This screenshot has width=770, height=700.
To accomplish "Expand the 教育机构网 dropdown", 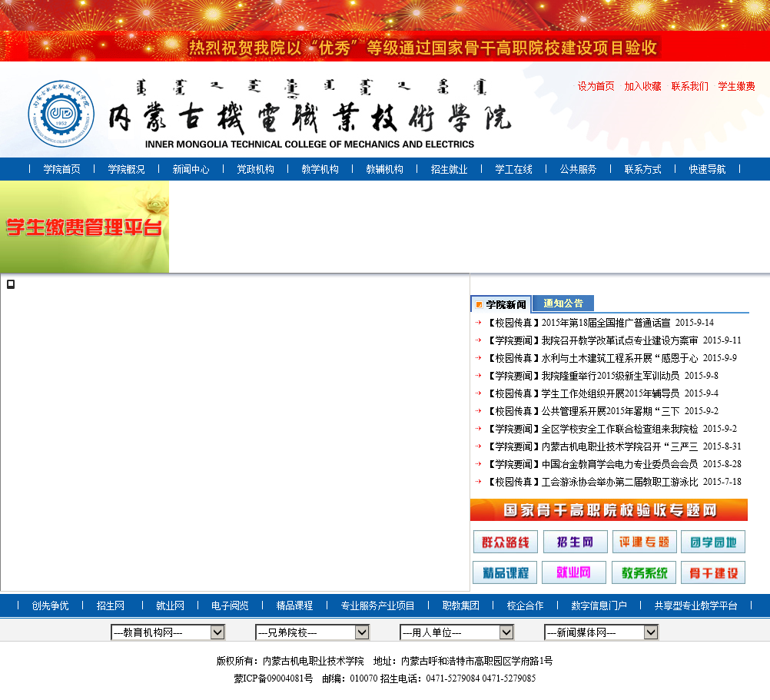I will point(168,632).
